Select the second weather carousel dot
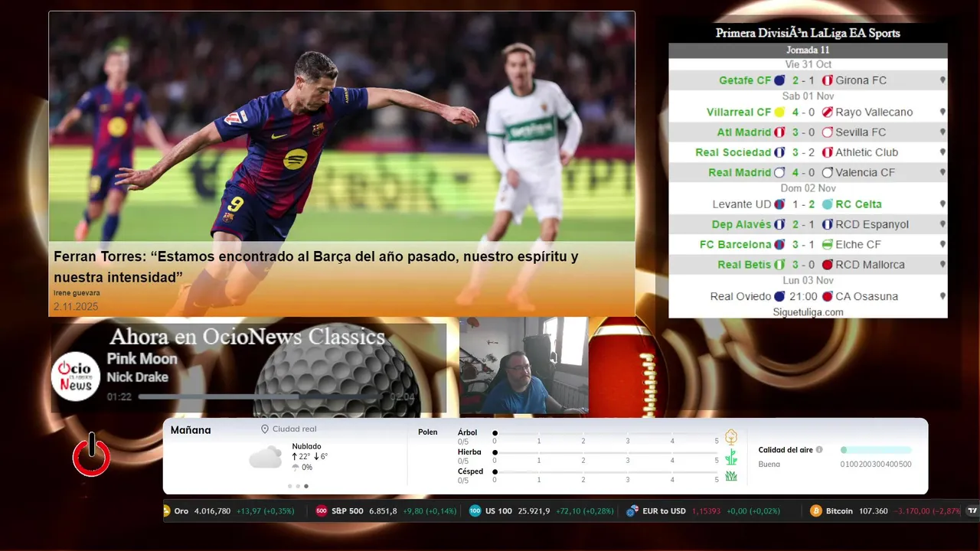The image size is (980, 551). click(298, 486)
